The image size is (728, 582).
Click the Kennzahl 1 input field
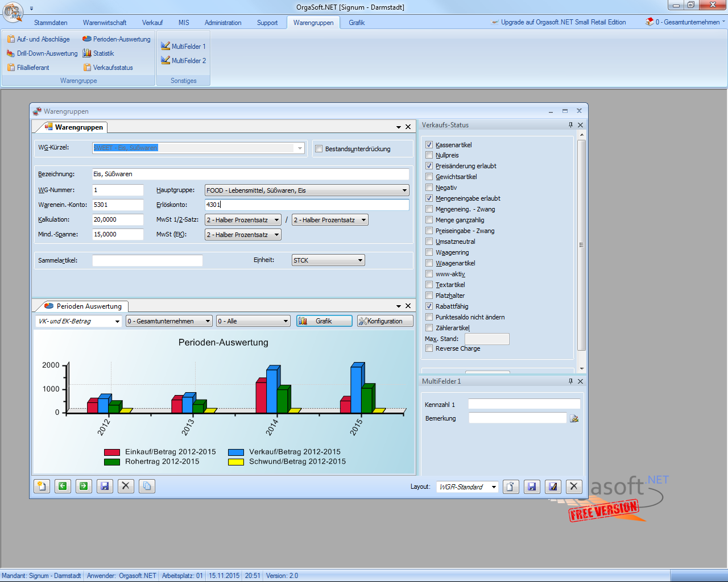524,404
